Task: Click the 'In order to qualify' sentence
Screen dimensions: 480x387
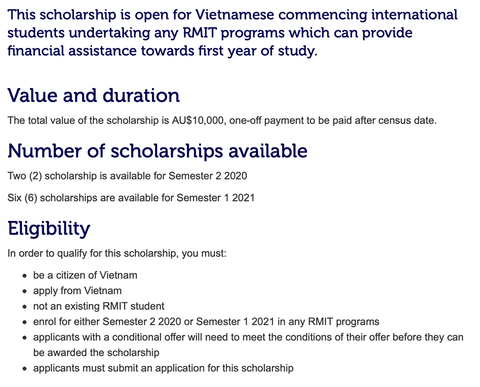Action: click(x=117, y=253)
